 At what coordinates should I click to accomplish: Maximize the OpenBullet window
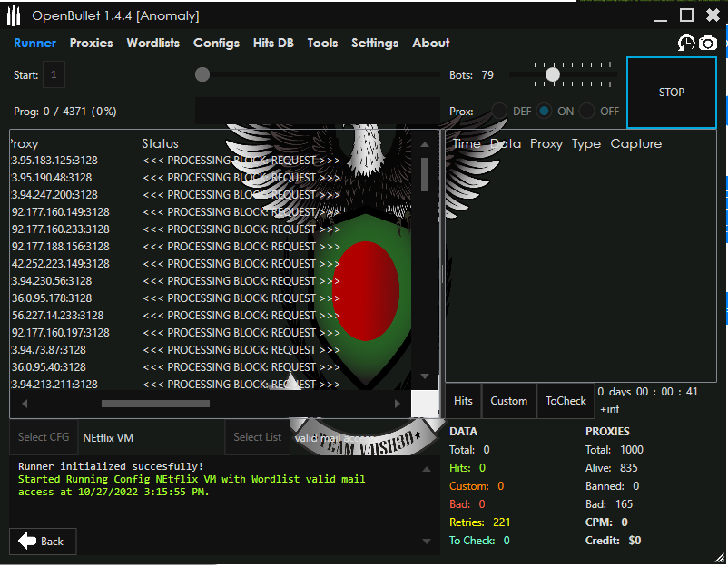click(x=686, y=15)
